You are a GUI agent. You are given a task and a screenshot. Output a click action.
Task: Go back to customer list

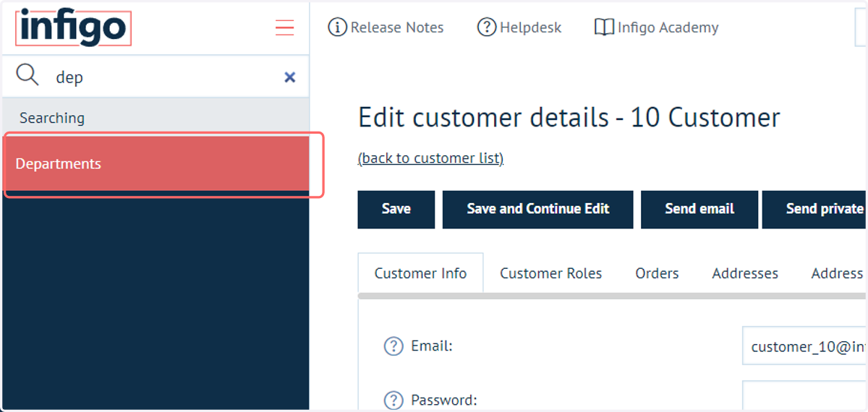coord(430,158)
